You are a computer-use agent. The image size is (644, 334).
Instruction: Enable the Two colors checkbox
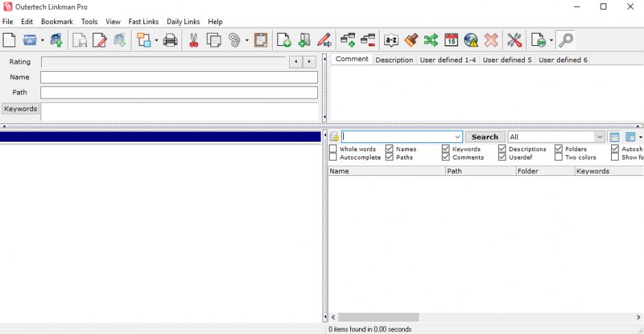(x=558, y=157)
